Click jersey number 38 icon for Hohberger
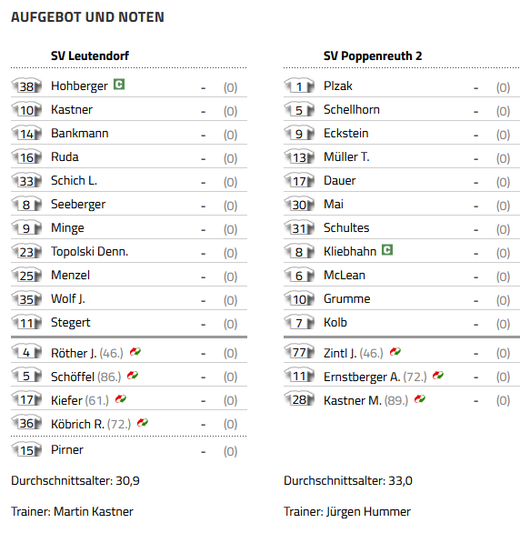530x533 pixels. point(27,86)
